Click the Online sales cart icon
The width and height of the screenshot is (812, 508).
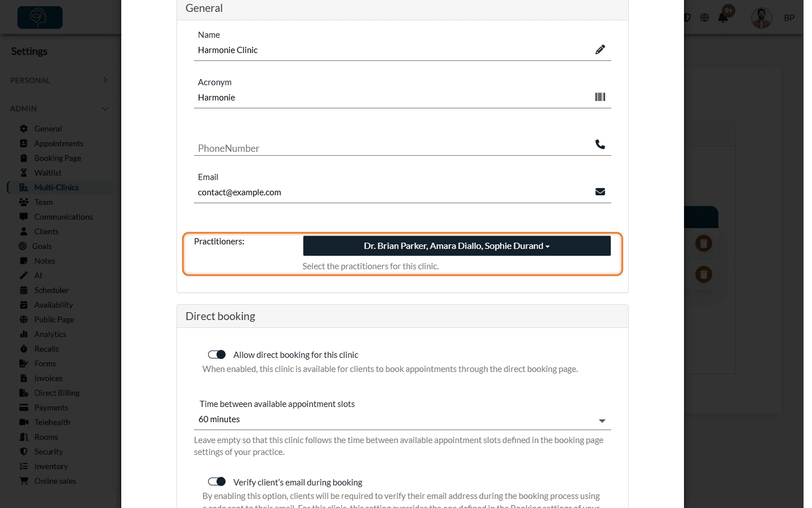tap(24, 481)
